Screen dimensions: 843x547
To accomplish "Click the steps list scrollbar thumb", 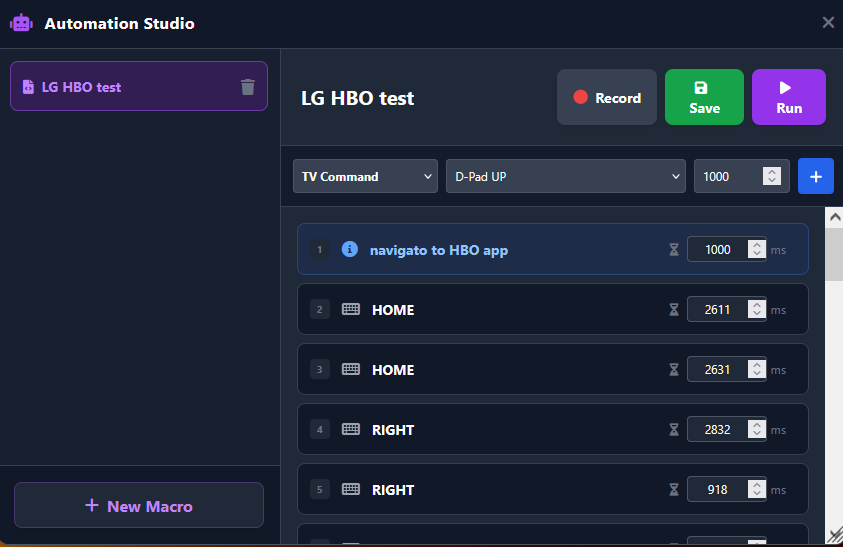I will click(x=834, y=254).
